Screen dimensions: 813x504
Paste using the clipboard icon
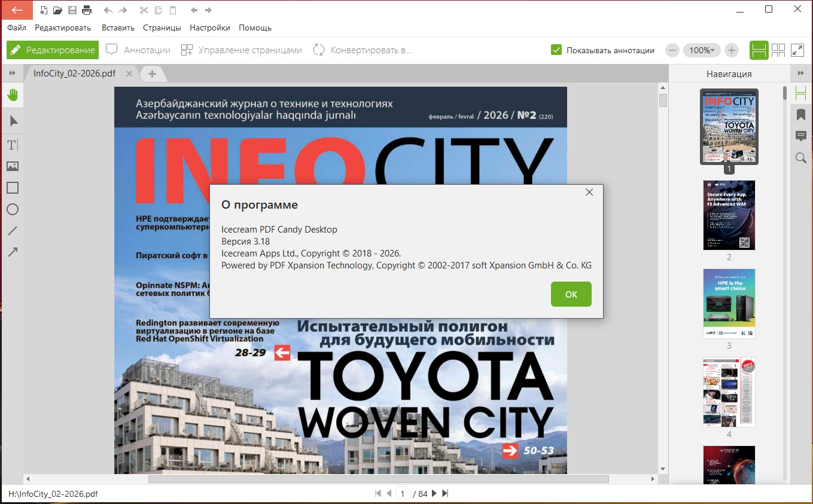173,10
